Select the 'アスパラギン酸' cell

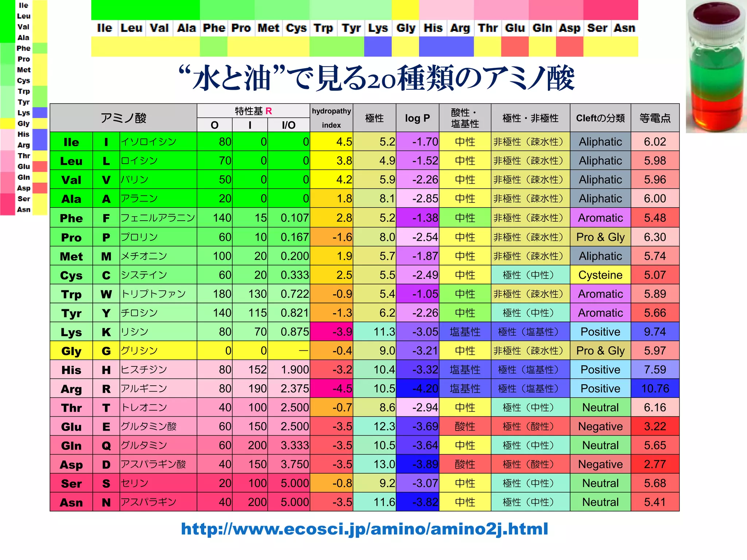point(158,464)
